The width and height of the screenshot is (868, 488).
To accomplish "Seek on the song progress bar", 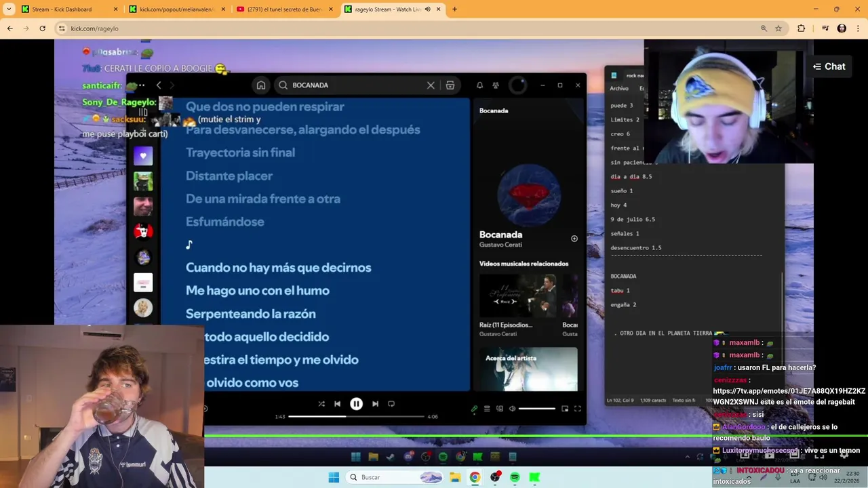I will pos(357,416).
